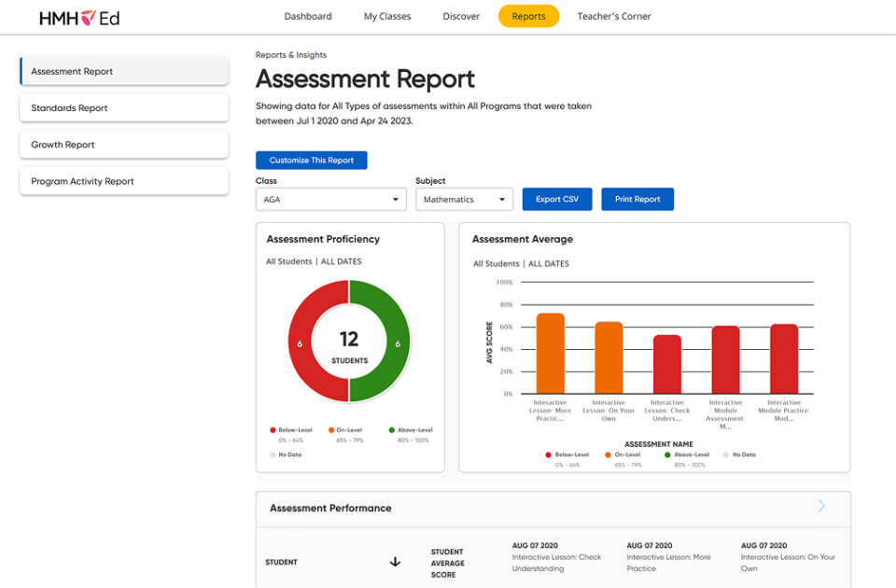Open the Standards Report sidebar item

point(124,108)
